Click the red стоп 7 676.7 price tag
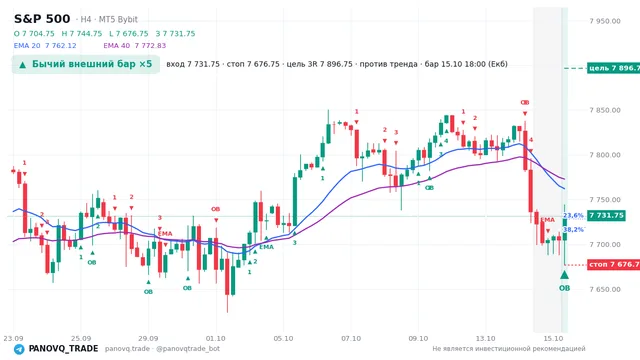 coord(613,264)
